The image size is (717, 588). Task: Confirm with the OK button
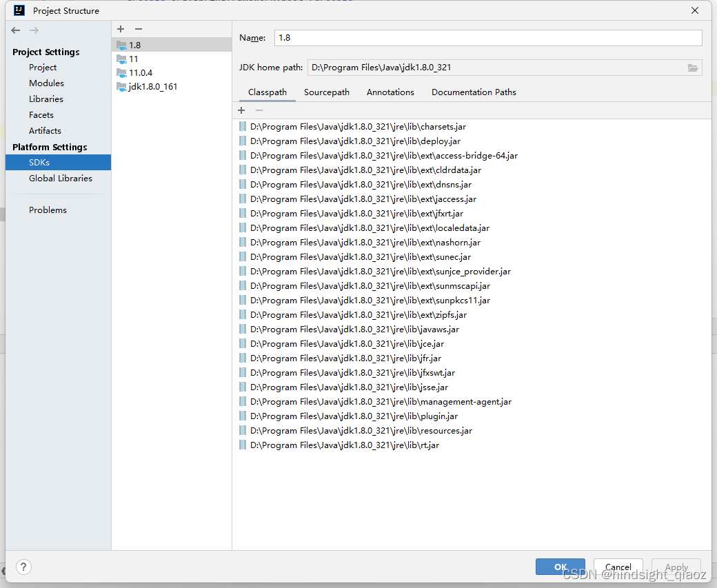pos(560,567)
